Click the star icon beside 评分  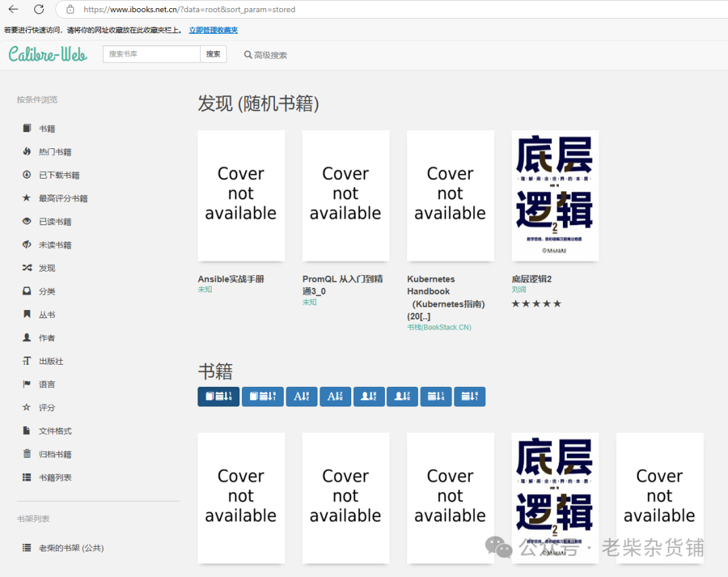27,407
